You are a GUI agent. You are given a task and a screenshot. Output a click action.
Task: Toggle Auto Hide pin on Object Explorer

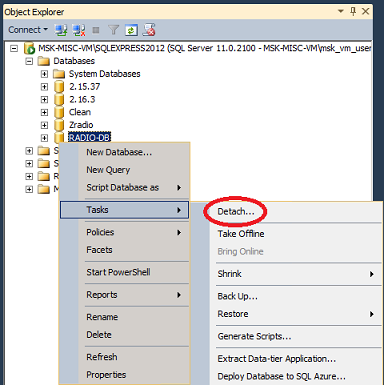(353, 11)
